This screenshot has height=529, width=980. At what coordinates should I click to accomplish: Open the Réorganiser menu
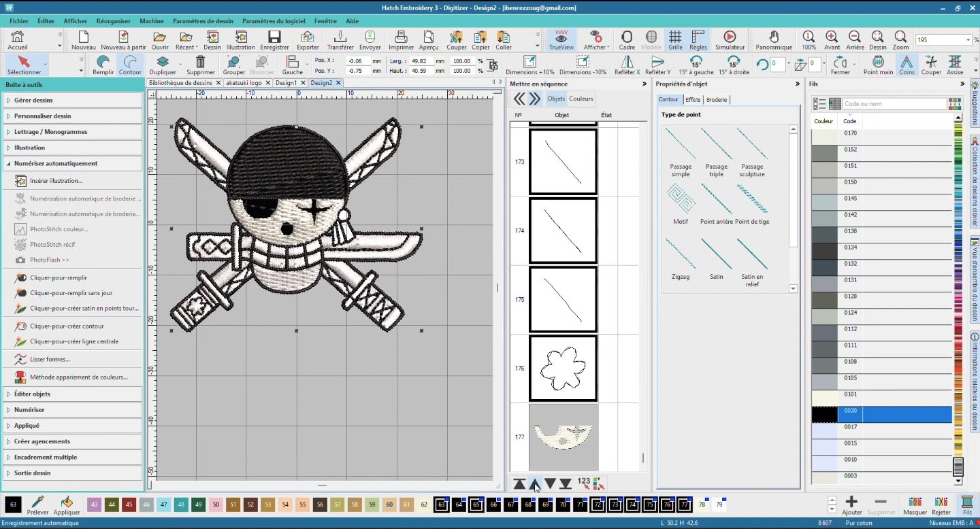pyautogui.click(x=113, y=21)
